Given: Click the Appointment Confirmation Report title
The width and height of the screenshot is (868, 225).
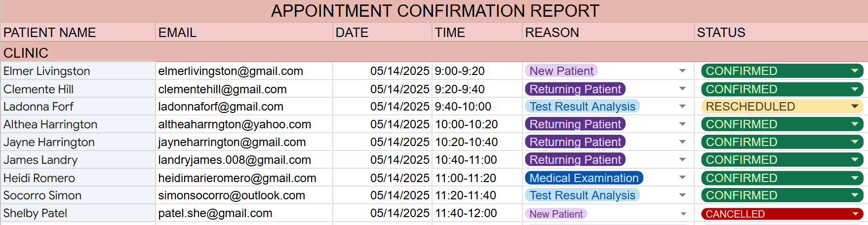Looking at the screenshot, I should tap(434, 11).
